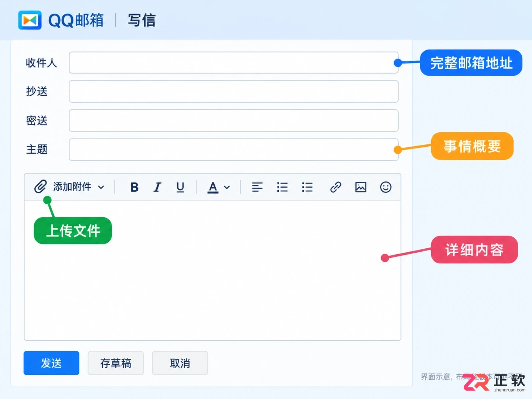Focus the 主题 subject field
Screen dimensions: 532x399
tap(233, 150)
